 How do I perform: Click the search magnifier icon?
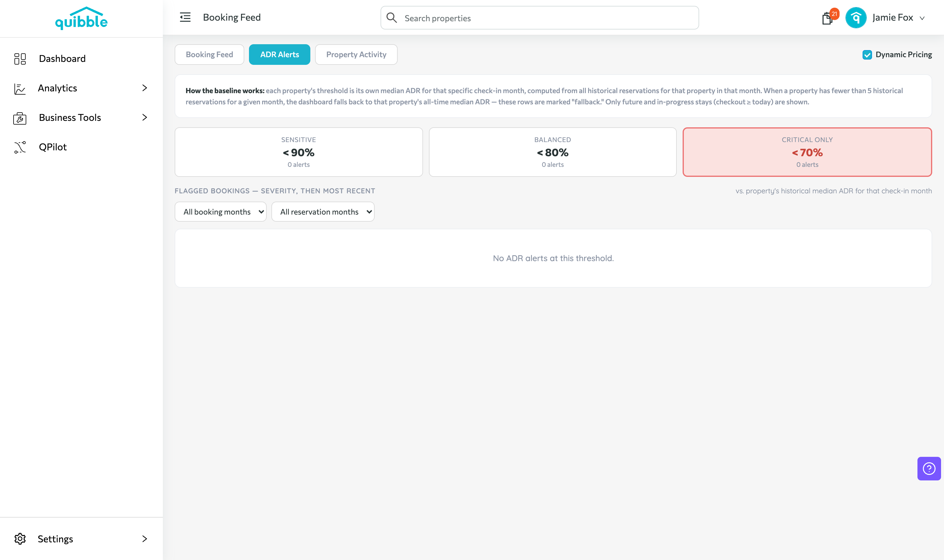[x=391, y=18]
